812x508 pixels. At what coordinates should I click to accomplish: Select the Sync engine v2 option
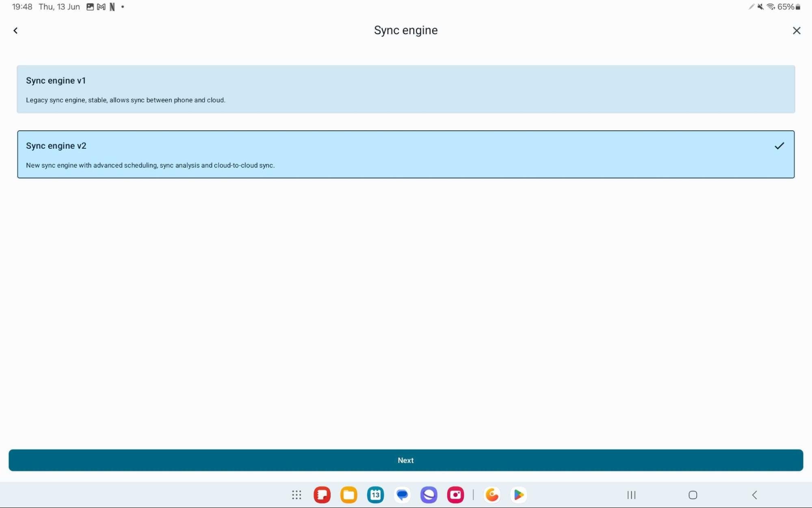click(x=405, y=154)
